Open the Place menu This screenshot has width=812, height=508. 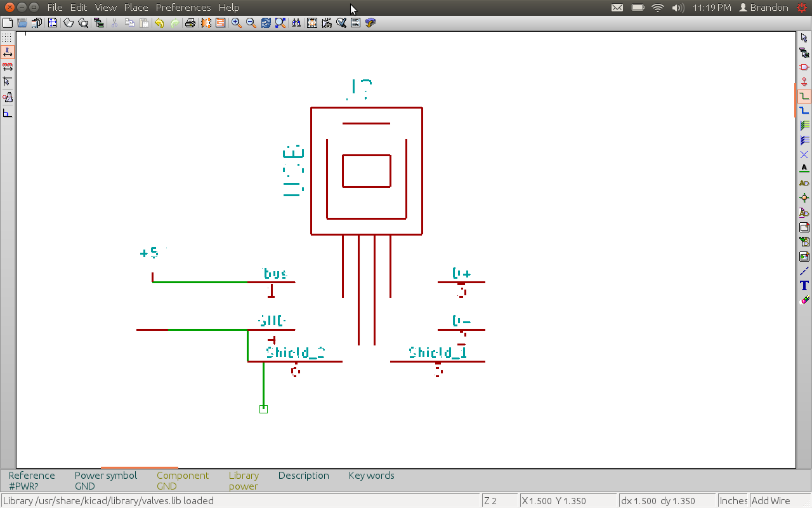click(x=136, y=8)
